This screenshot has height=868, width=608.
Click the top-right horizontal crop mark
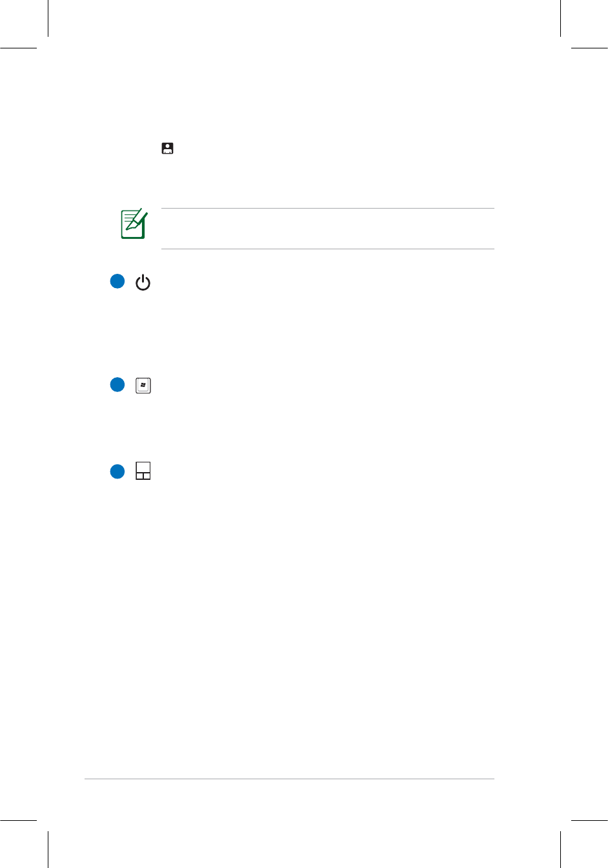[589, 48]
